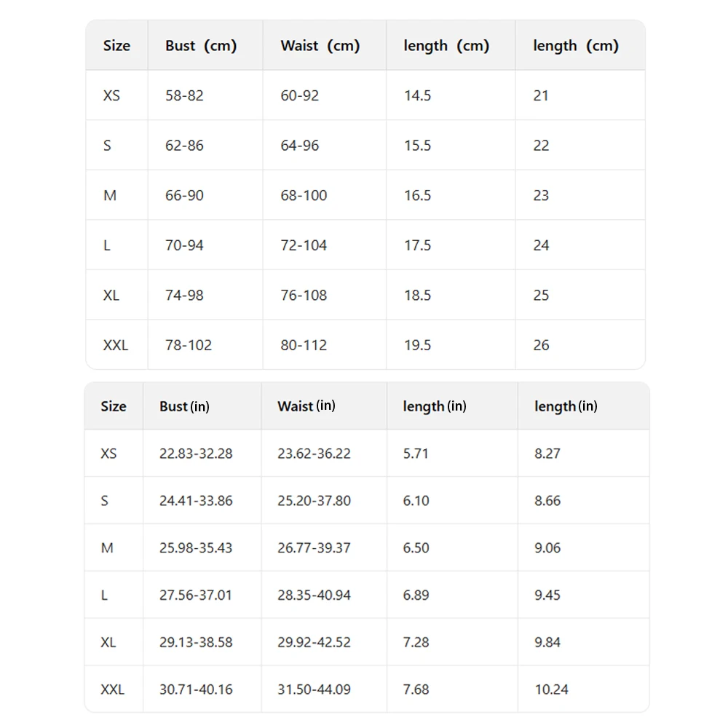Select the 6.50 length value
This screenshot has width=728, height=728.
[416, 548]
